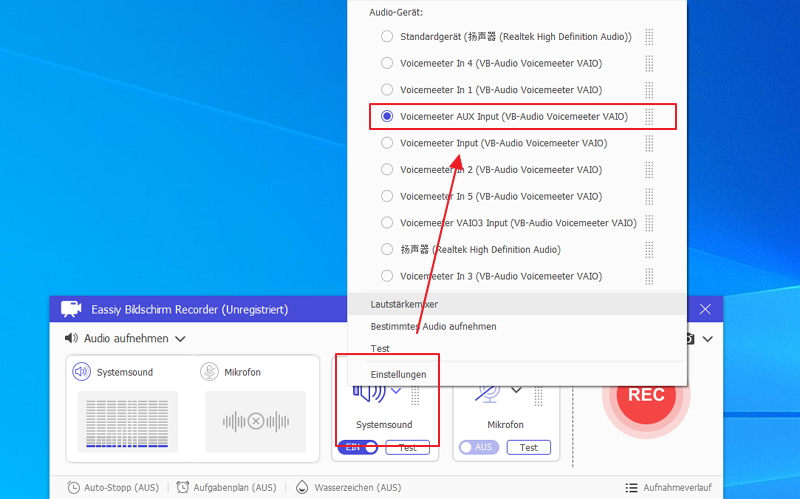The height and width of the screenshot is (499, 800).
Task: Select Voicemeeter Input radio option
Action: pos(387,143)
